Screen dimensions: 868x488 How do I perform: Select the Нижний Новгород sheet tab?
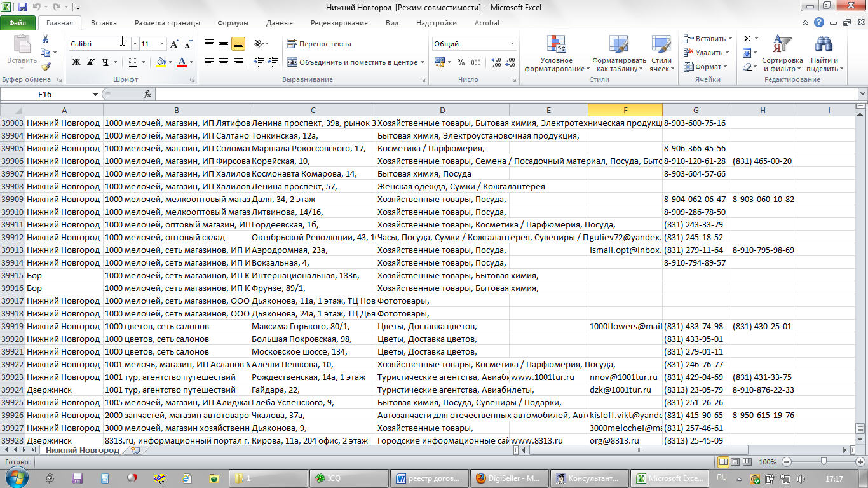pos(83,450)
